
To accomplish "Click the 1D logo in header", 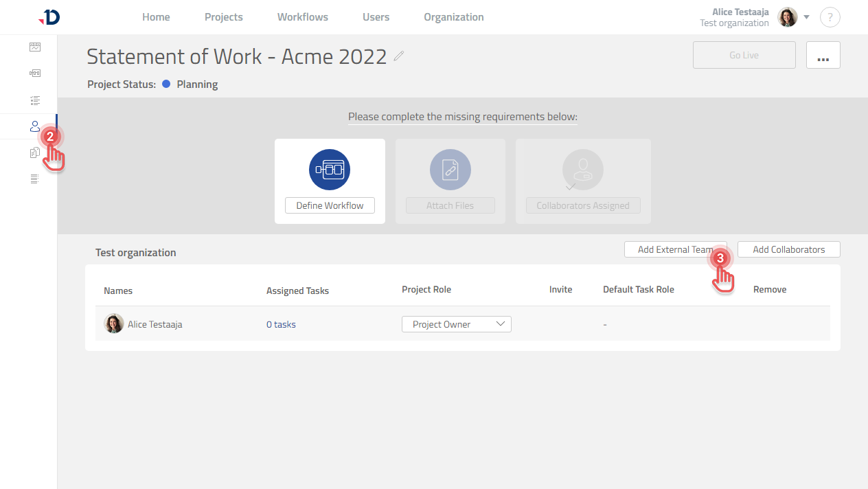I will coord(49,17).
